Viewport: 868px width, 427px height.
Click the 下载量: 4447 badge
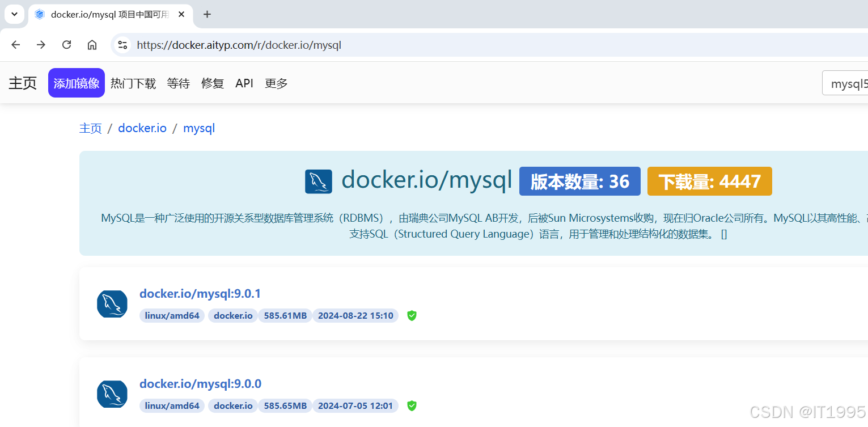pyautogui.click(x=709, y=181)
